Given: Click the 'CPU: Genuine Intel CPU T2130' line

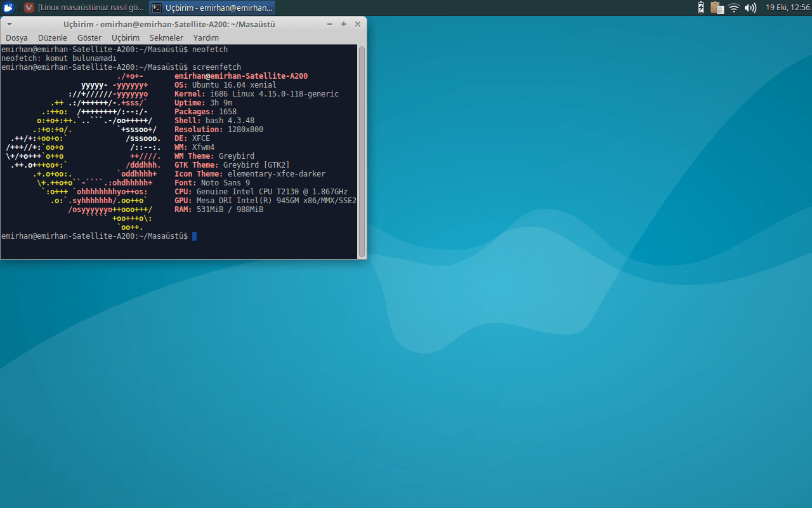Looking at the screenshot, I should click(261, 192).
